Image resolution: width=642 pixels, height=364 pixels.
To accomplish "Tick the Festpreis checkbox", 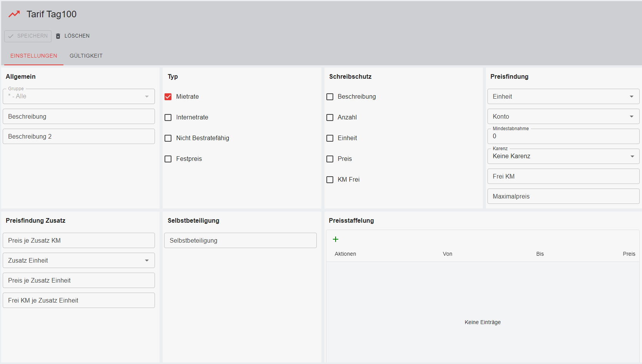I will click(168, 159).
